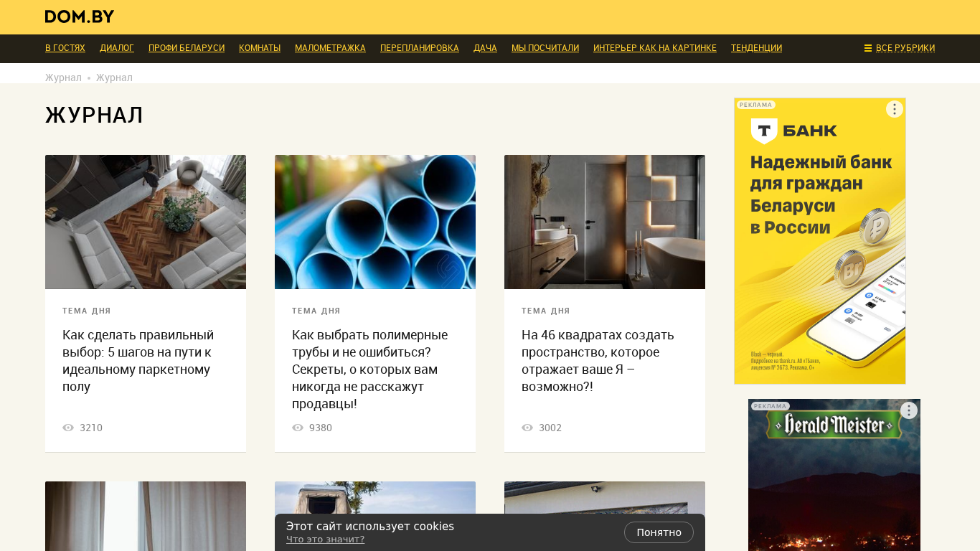Click Тема дня label on pipes article
Screen dimensions: 980x551
(x=316, y=311)
